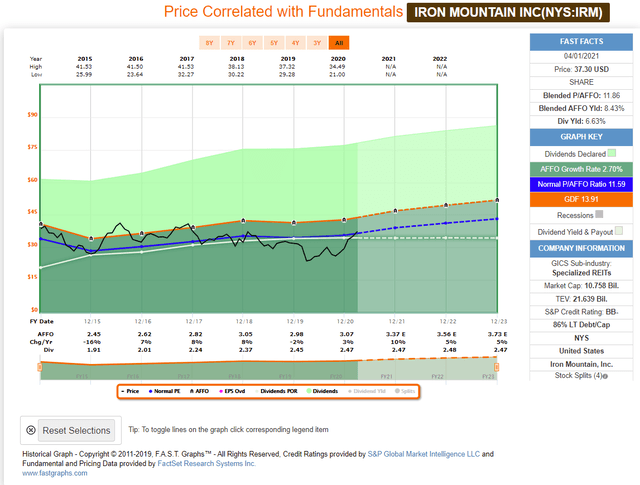Screen dimensions: 640x485
Task: Click the 'Price: 37.30 USD' fact
Action: coord(581,69)
